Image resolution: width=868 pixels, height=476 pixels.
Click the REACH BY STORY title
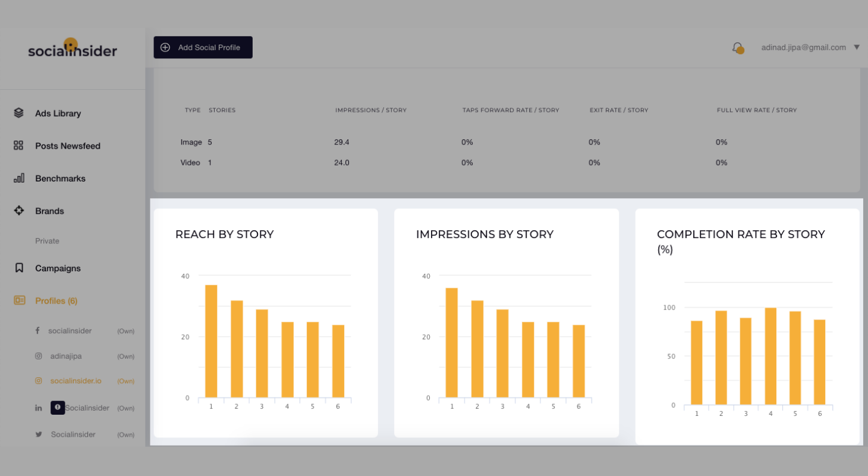coord(225,234)
